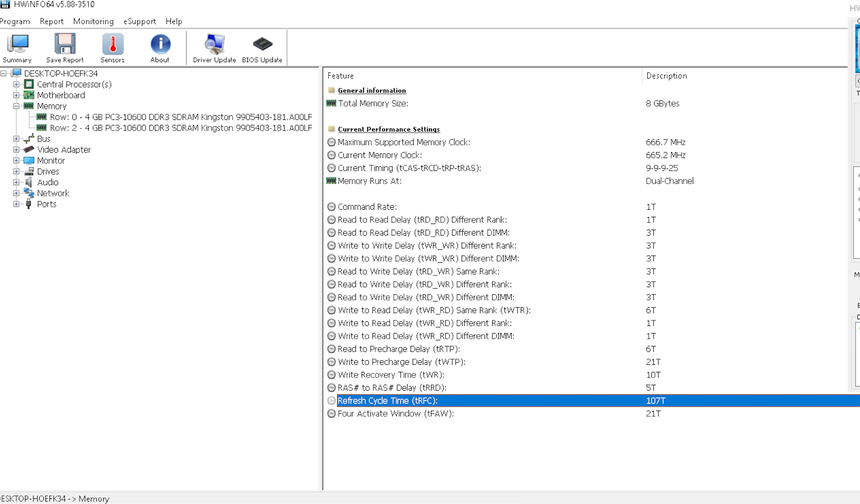Click the Drives tree icon

click(29, 171)
